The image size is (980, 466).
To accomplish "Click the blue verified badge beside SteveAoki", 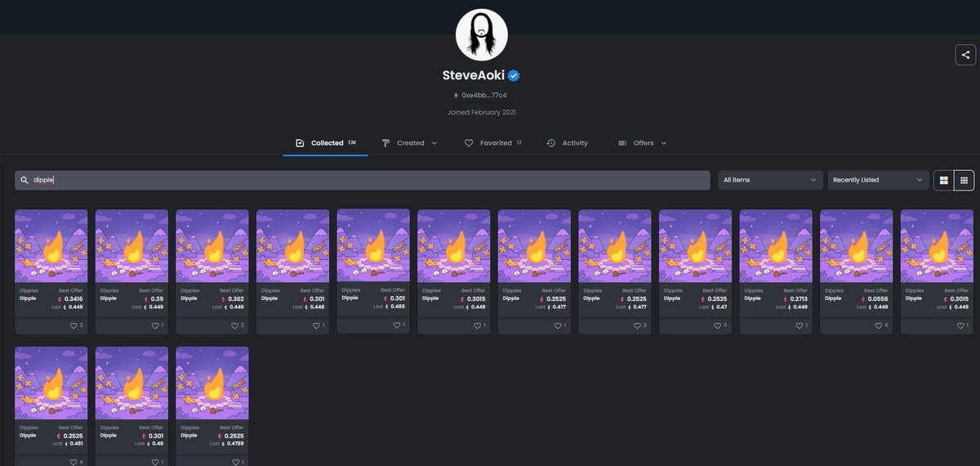I will pos(514,75).
